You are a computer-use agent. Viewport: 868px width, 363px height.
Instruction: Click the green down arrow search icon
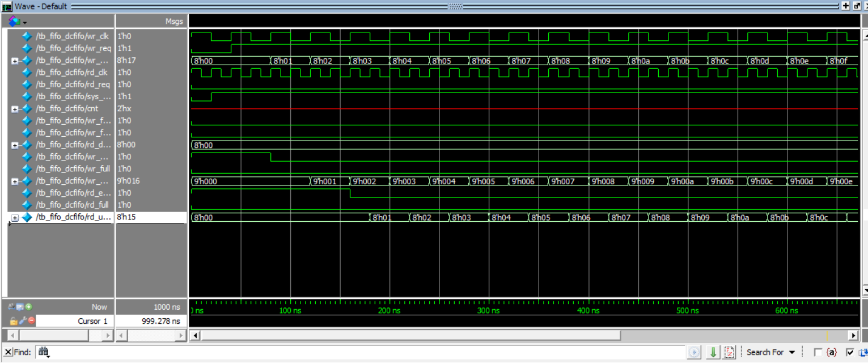[x=713, y=352]
